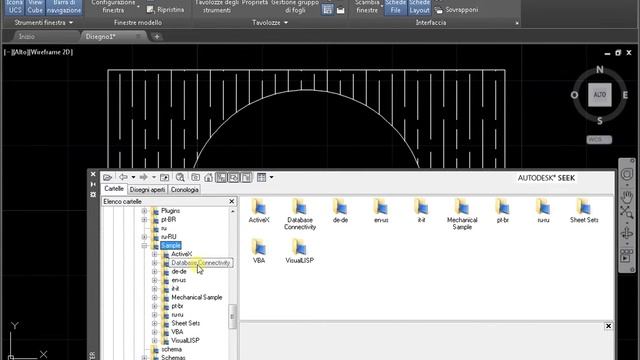Screen dimensions: 640x360
Task: Toggle DesignCenter auto-hide icon
Action: (93, 184)
